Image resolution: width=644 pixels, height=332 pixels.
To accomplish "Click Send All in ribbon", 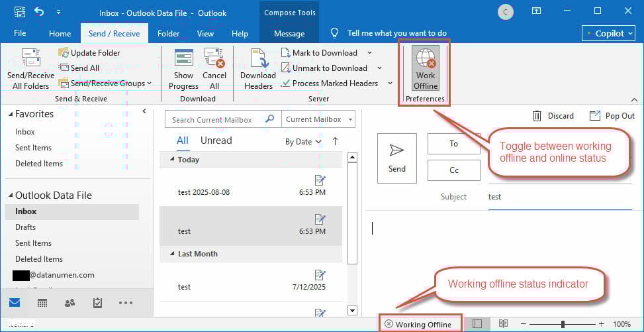I will point(79,68).
